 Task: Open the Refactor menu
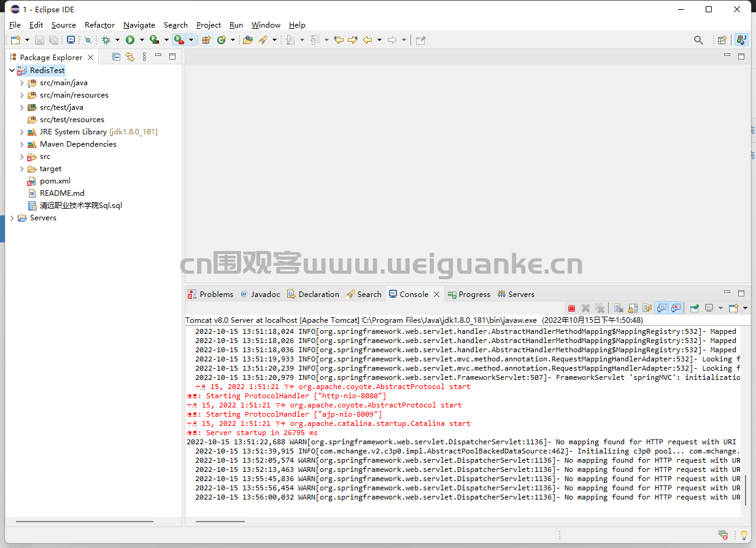99,25
